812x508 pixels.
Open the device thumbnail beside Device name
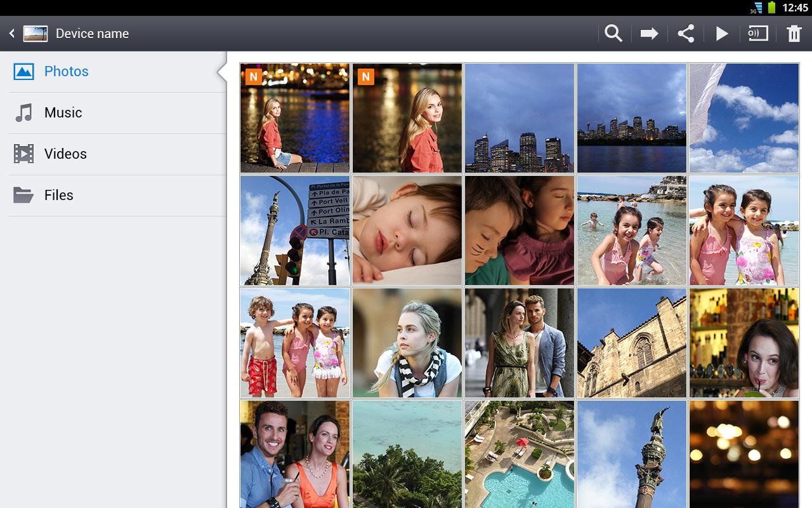[36, 33]
